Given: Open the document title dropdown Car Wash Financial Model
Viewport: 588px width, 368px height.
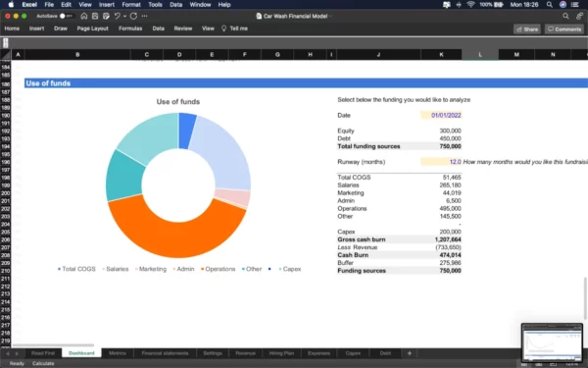Looking at the screenshot, I should pyautogui.click(x=294, y=16).
